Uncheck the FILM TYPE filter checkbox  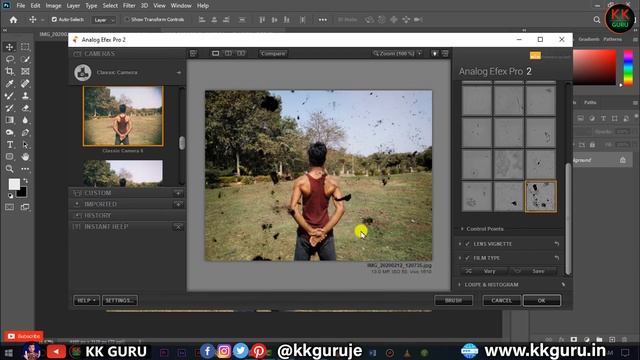click(468, 258)
